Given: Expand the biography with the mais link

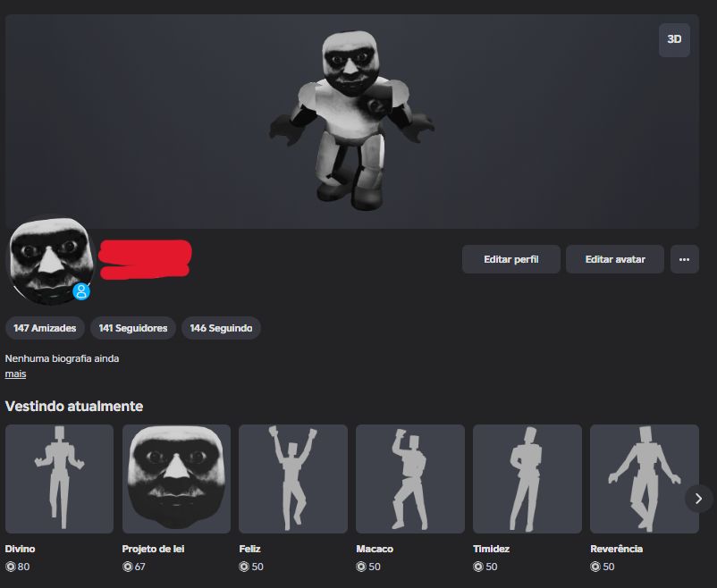Looking at the screenshot, I should point(15,374).
